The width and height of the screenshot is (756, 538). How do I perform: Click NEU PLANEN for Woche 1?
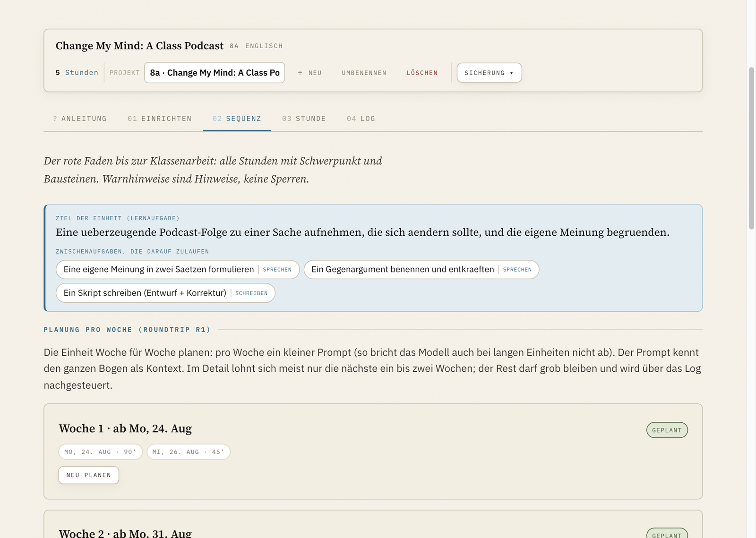tap(89, 475)
